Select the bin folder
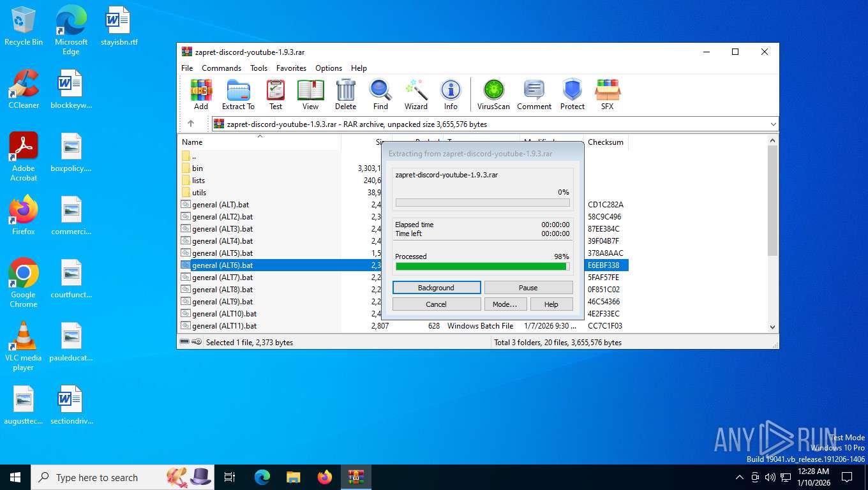 pyautogui.click(x=197, y=168)
